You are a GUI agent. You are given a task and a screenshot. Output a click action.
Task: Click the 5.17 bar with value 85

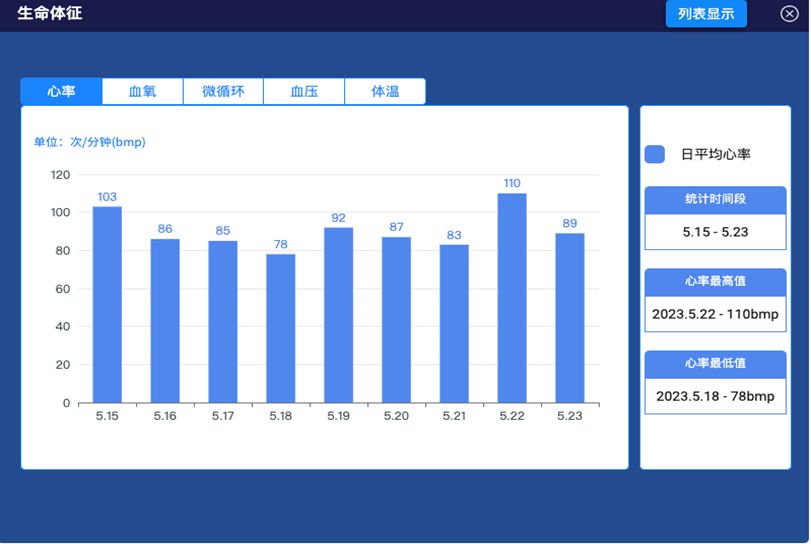(x=223, y=322)
